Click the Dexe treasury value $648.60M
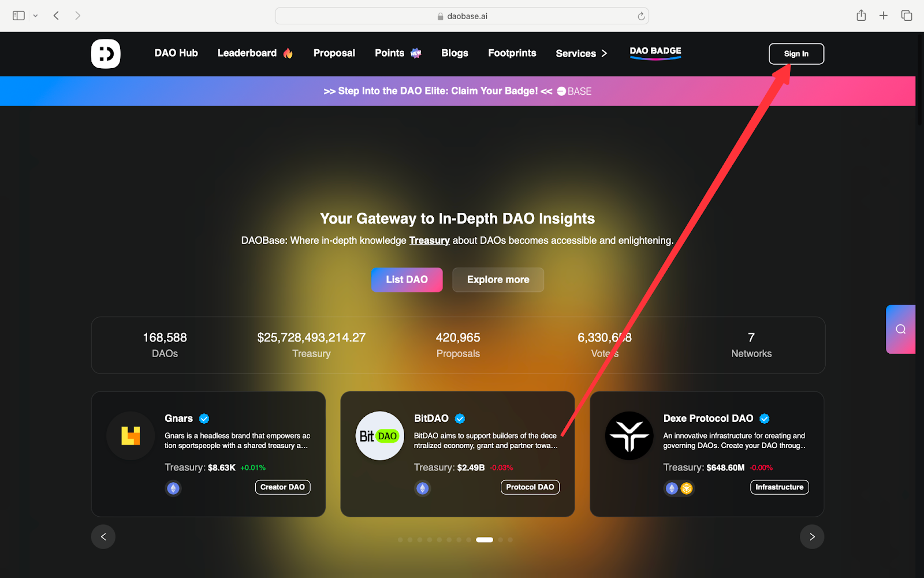 pos(725,468)
